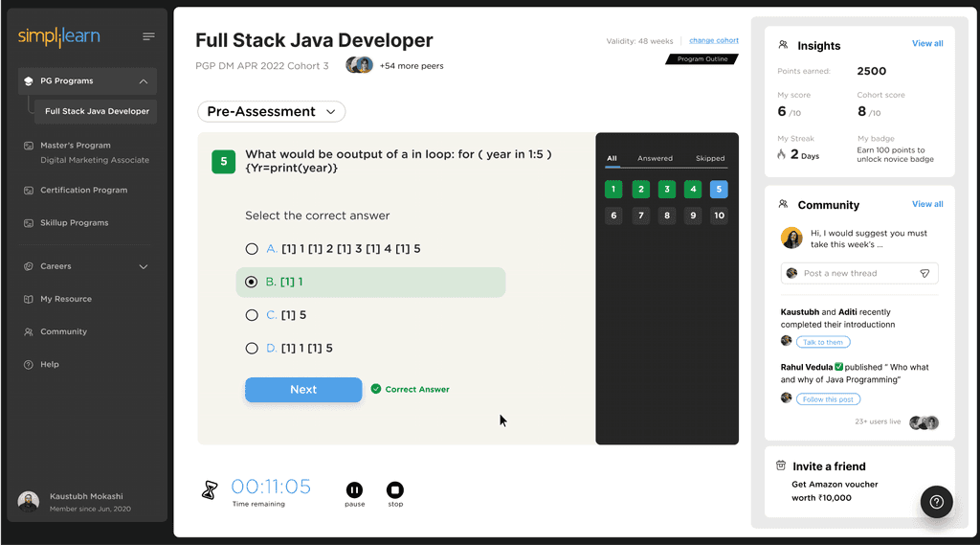Viewport: 980px width, 545px height.
Task: Click the Insights panel people icon
Action: 783,45
